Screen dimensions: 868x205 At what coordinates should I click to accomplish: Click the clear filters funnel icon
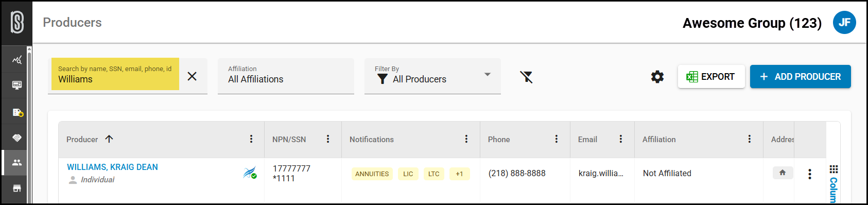click(526, 77)
